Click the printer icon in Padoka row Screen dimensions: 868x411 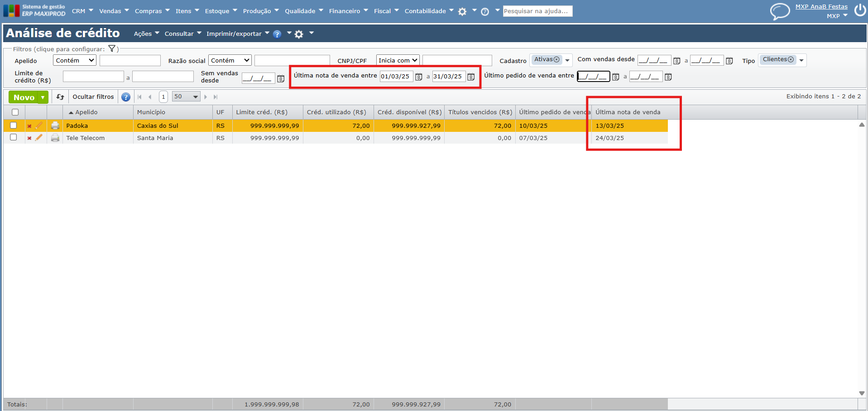tap(55, 126)
